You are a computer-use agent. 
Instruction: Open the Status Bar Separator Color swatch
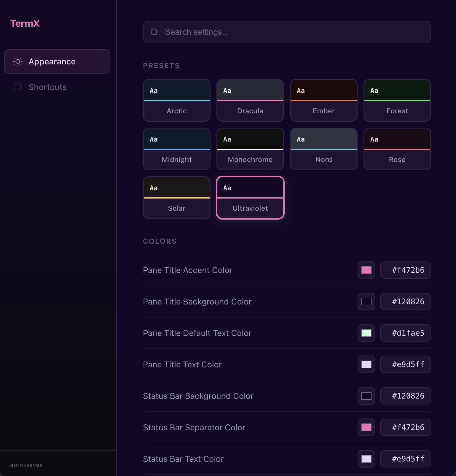point(366,427)
